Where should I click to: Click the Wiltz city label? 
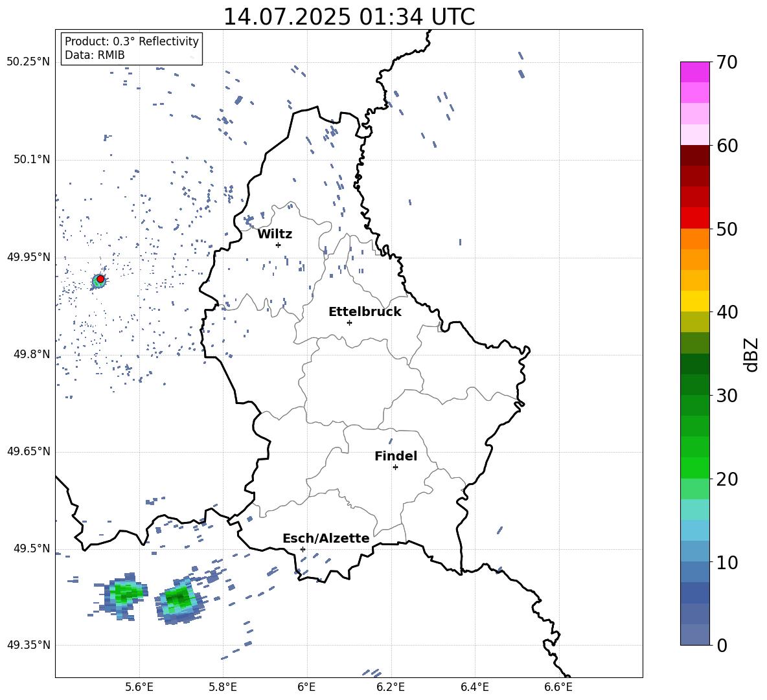[x=275, y=234]
